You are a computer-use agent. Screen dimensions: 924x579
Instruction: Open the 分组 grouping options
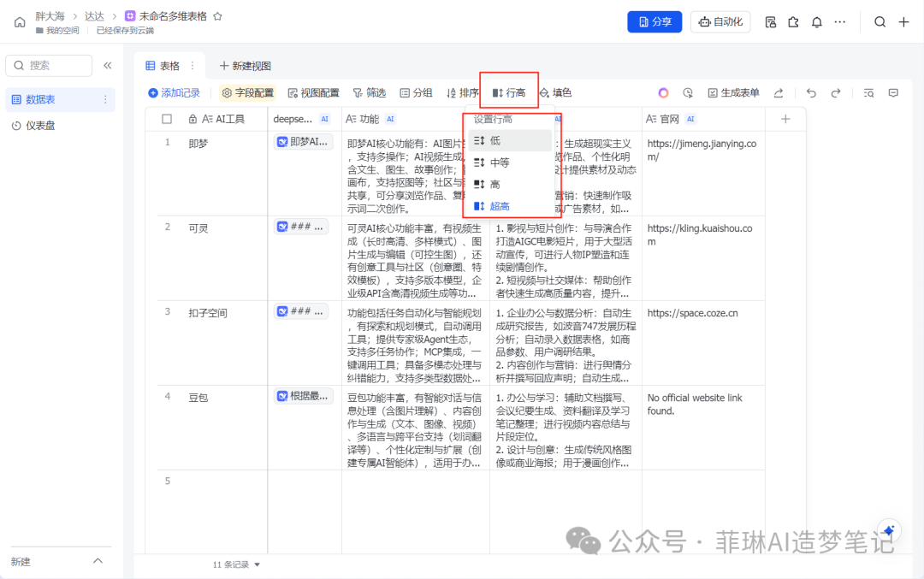(x=416, y=93)
